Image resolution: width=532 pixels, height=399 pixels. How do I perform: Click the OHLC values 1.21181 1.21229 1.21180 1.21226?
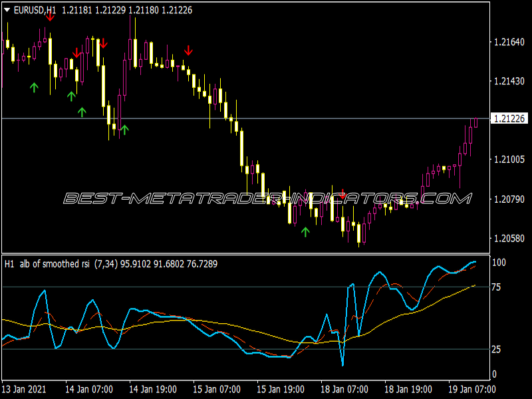click(127, 10)
